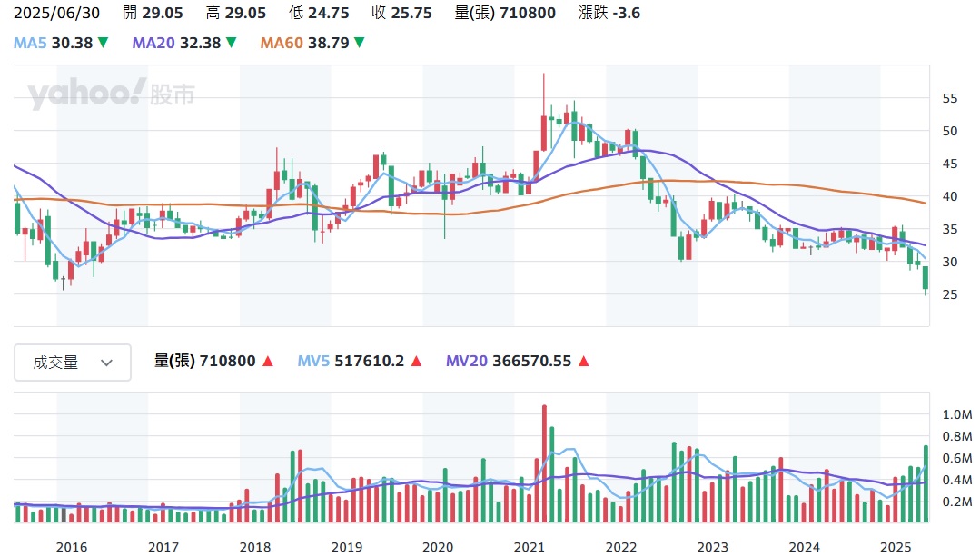
Task: Open the 成交量 indicator dropdown
Action: tap(73, 363)
